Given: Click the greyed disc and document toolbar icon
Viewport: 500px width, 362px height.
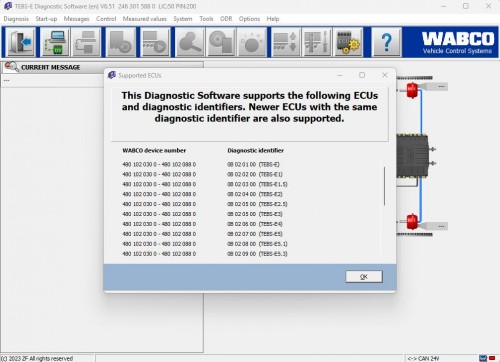Looking at the screenshot, I should (221, 42).
